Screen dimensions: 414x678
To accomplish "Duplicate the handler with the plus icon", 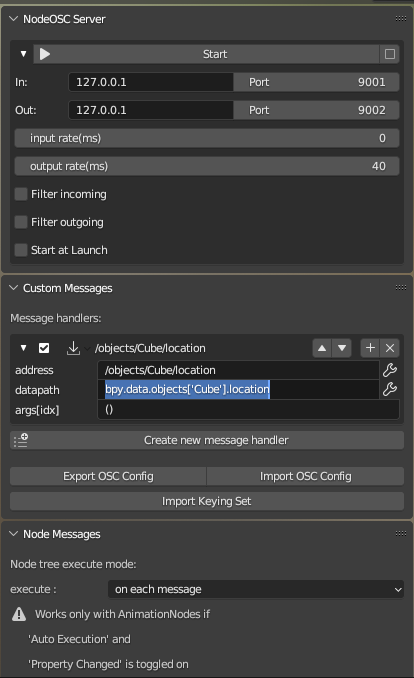I will [370, 348].
